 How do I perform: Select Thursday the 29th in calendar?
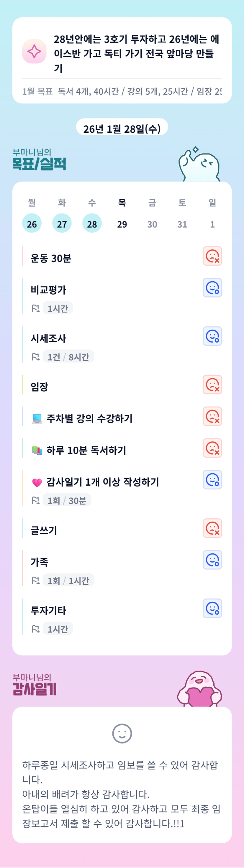click(x=122, y=224)
